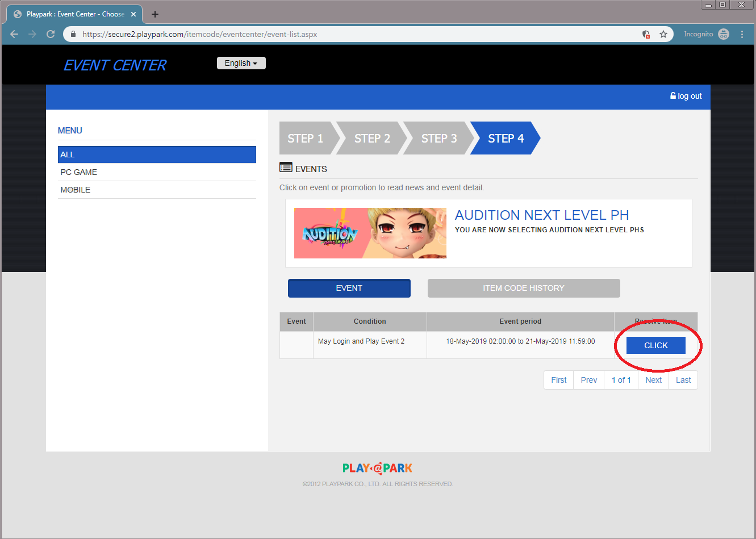Open the Chrome three-dot menu
Screen dimensions: 756x539
742,34
